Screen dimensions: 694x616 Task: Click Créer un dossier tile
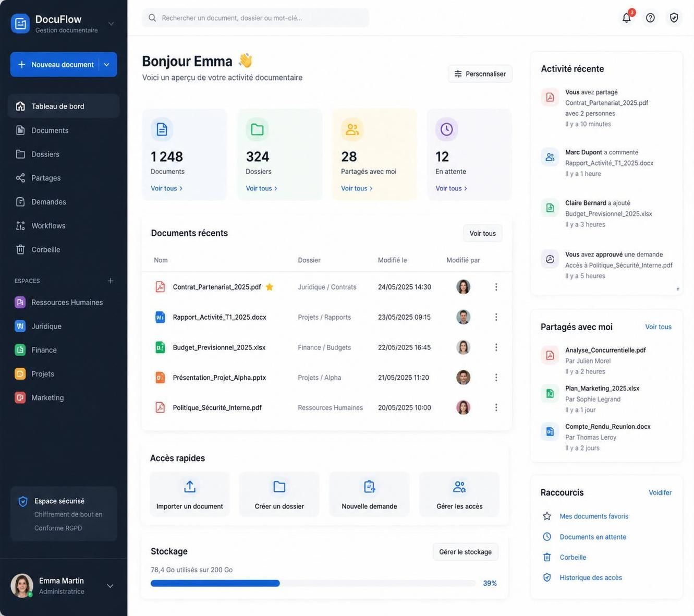[x=279, y=494]
